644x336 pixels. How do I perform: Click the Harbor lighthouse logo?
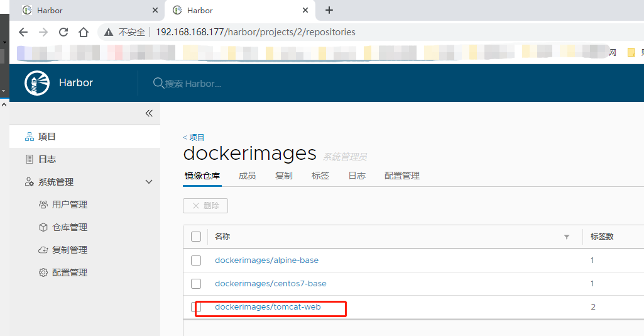37,83
